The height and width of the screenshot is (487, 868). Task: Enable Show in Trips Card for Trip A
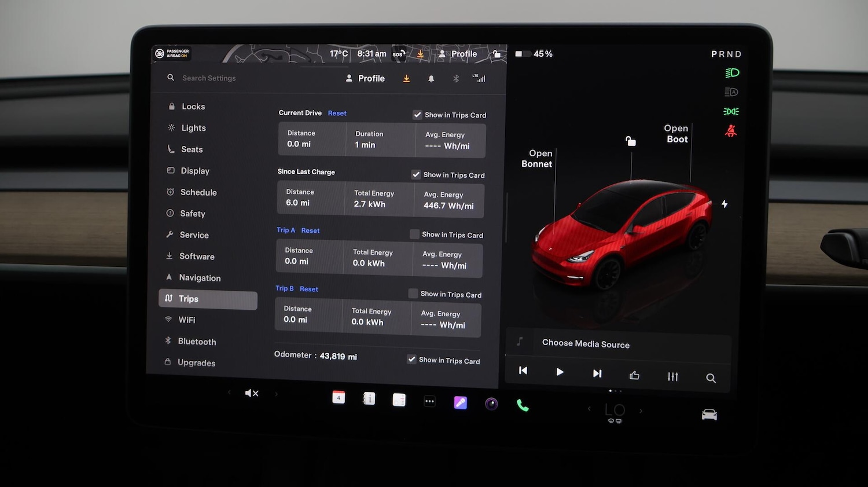pyautogui.click(x=414, y=234)
